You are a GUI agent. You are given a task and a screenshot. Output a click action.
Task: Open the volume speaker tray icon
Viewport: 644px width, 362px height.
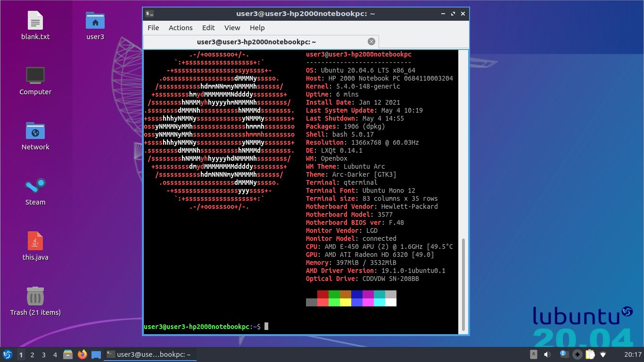(x=547, y=354)
